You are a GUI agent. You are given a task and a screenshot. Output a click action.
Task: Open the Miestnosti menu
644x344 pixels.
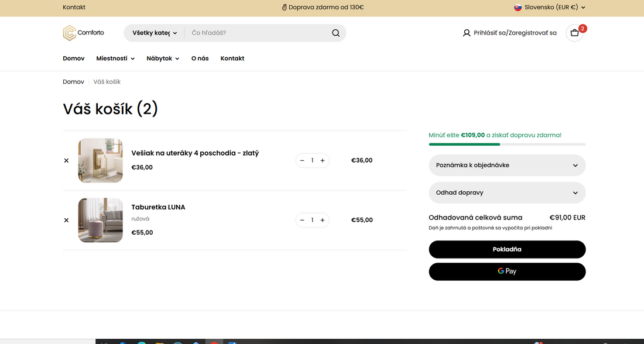click(115, 59)
